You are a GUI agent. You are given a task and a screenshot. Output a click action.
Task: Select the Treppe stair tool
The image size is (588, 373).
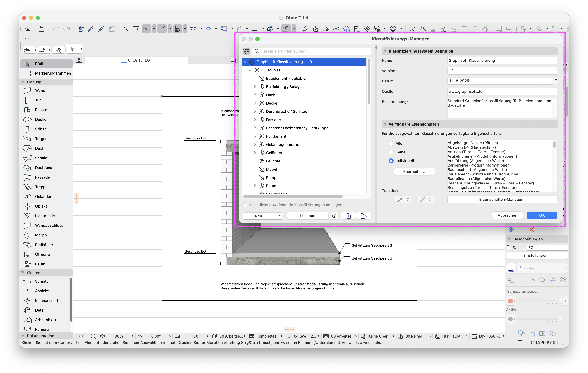41,187
